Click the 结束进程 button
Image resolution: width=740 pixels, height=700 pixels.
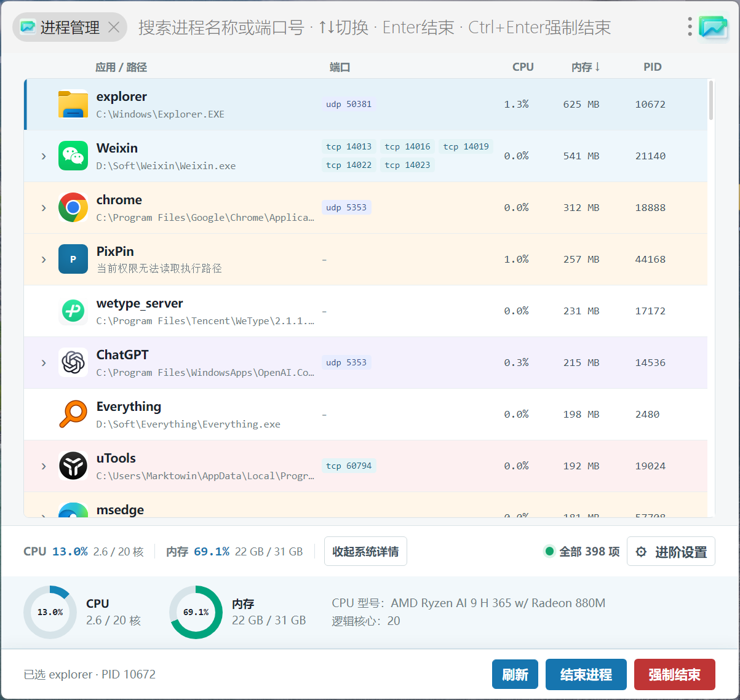click(586, 674)
